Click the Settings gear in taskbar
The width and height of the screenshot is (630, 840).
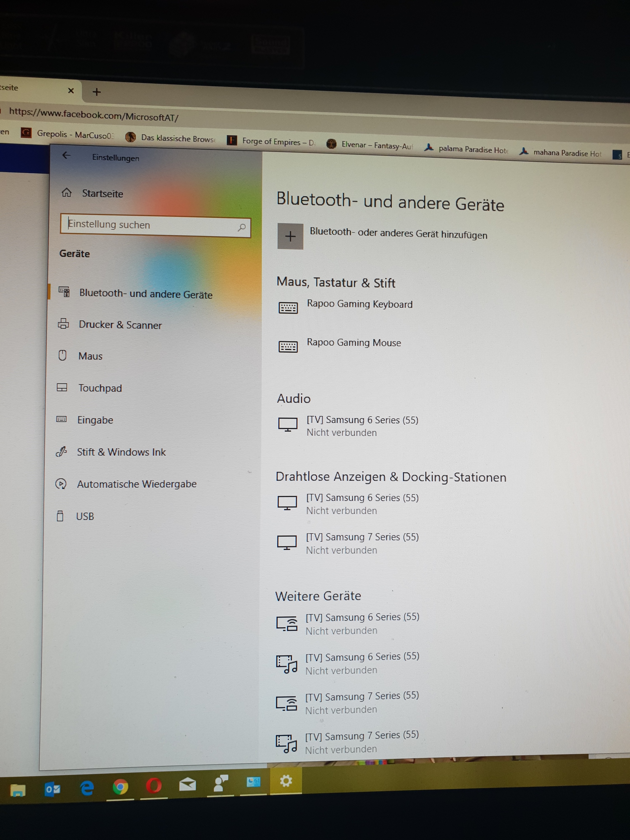(286, 781)
